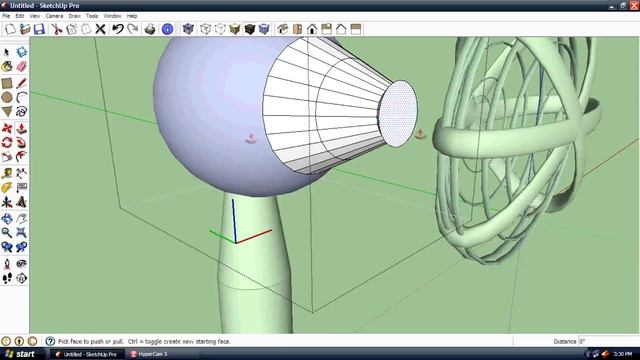
Task: Switch to X-Ray face style
Action: click(x=188, y=29)
